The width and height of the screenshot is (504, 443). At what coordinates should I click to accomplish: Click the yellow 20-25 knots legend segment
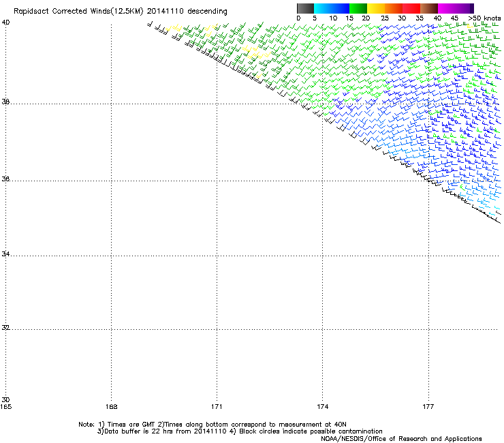376,8
